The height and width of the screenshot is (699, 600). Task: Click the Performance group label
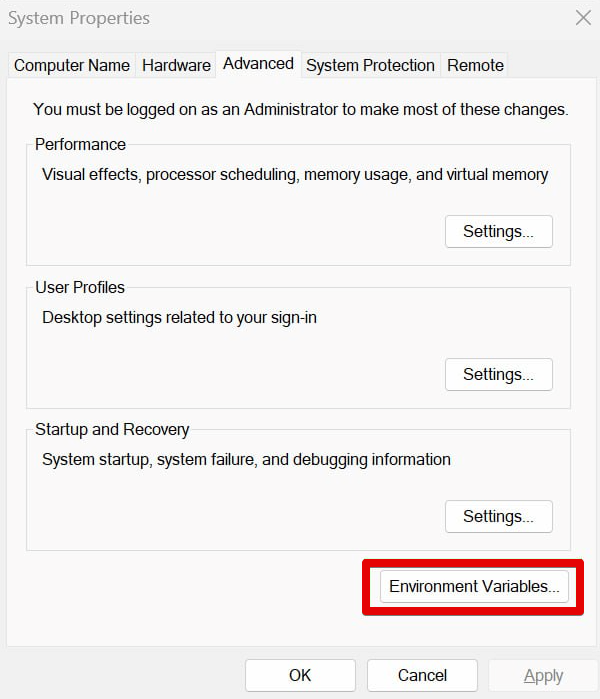click(80, 144)
